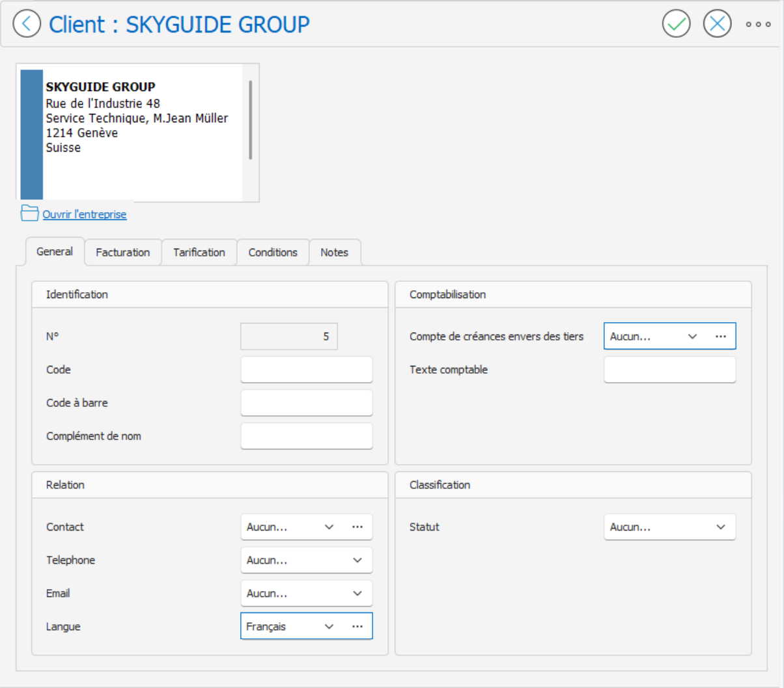The image size is (784, 688).
Task: Click the SKYGUIDE GROUP bold name in address card
Action: coord(100,87)
